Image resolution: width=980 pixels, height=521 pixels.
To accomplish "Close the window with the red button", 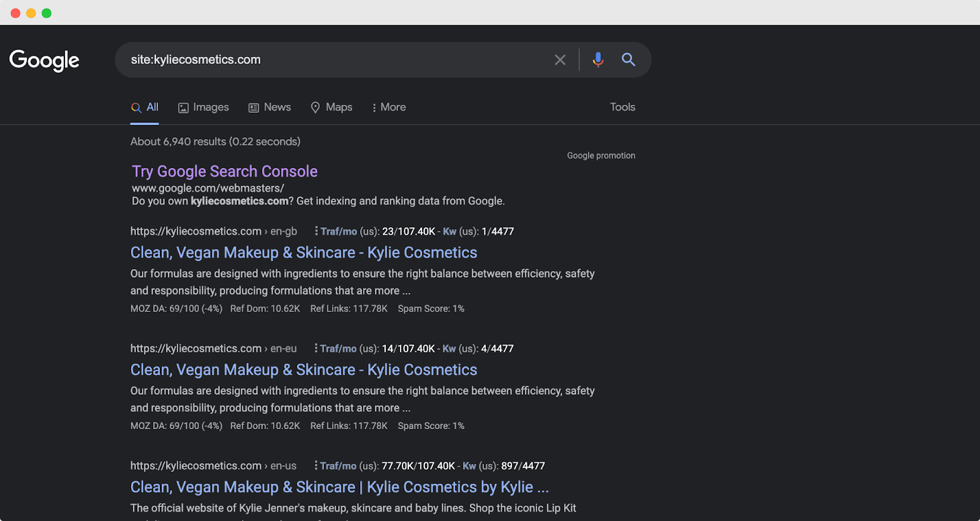I will 15,13.
